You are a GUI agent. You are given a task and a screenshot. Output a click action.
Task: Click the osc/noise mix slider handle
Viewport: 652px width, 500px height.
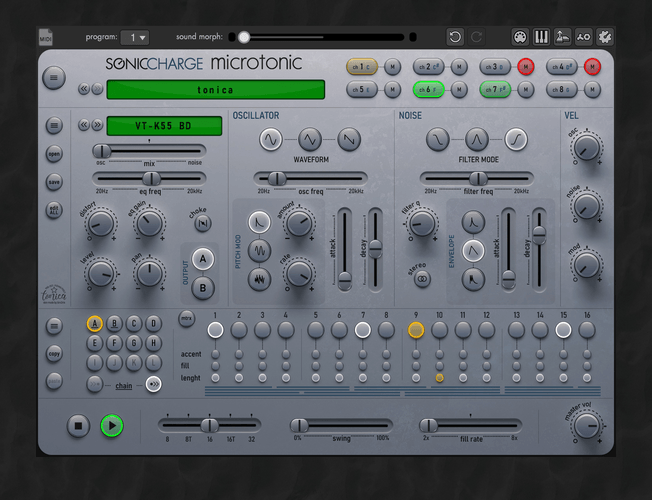point(101,151)
